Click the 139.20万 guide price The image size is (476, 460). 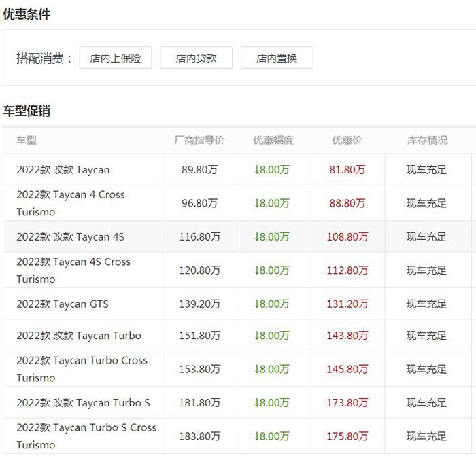coord(199,304)
